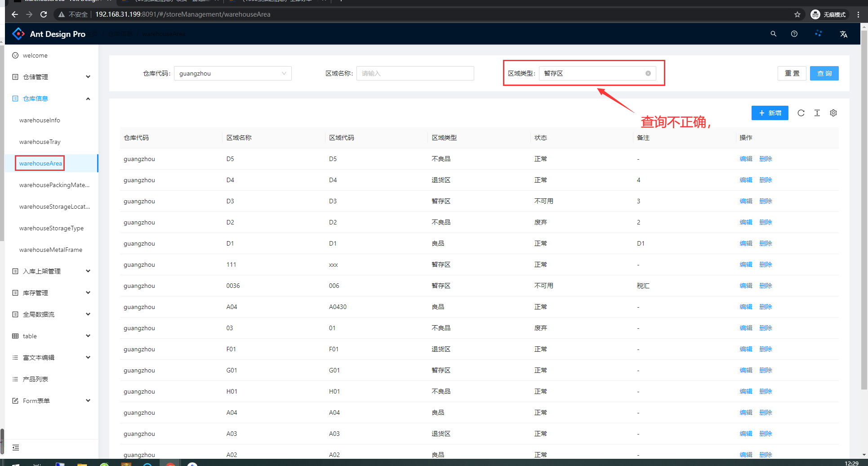Open the help question mark icon

(794, 34)
